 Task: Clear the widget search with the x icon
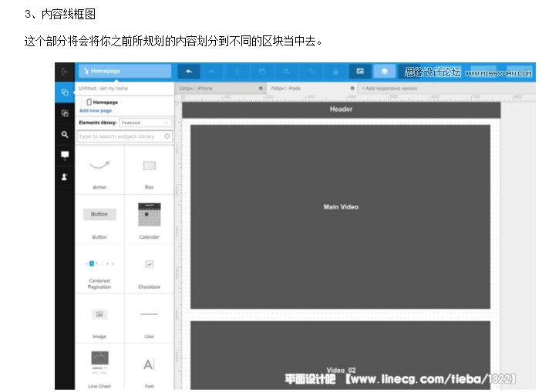point(167,136)
